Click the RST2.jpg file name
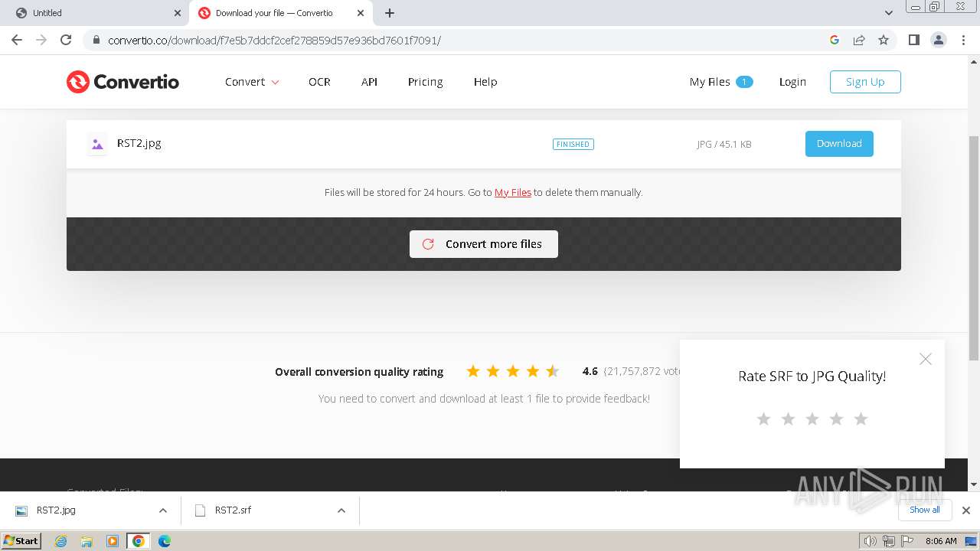This screenshot has width=980, height=551. tap(139, 143)
